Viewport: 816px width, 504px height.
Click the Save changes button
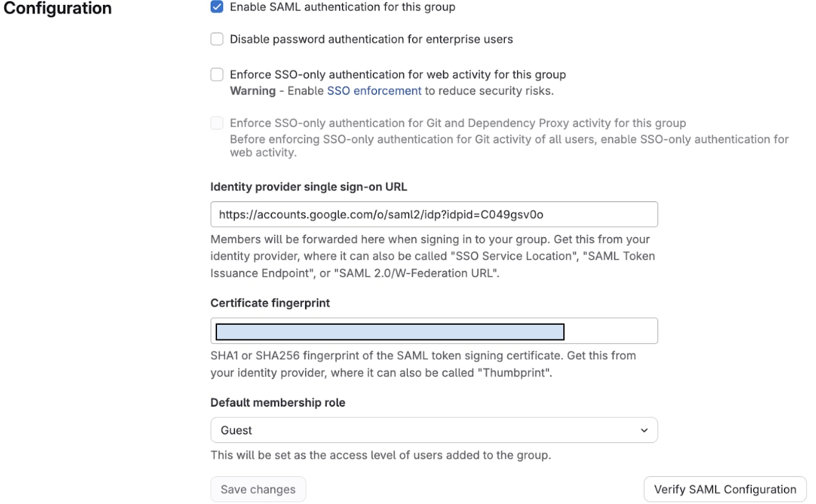(258, 489)
